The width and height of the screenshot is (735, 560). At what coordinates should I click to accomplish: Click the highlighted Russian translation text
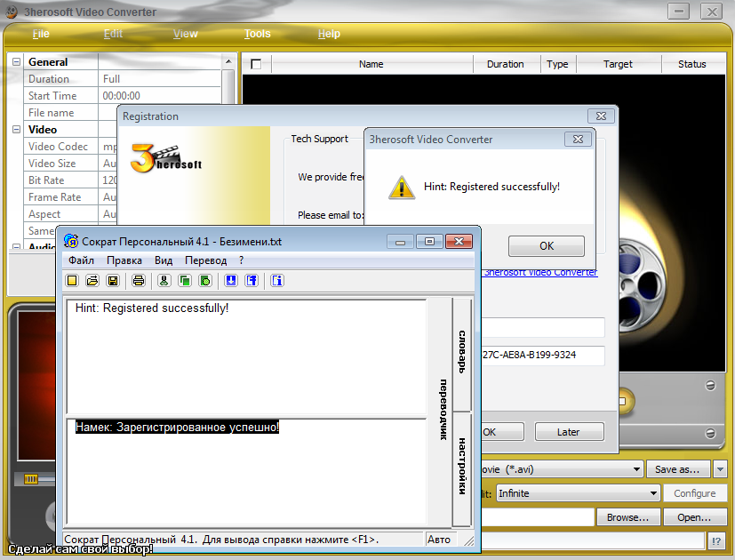tap(177, 427)
